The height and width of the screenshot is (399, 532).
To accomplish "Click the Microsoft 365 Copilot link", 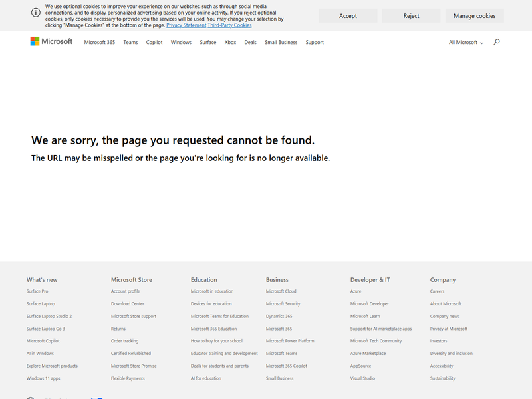I will pos(287,366).
